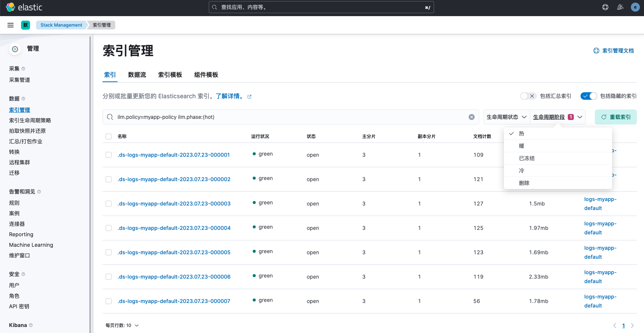This screenshot has height=333, width=644.
Task: Select checkbox for index 000002
Action: click(109, 179)
